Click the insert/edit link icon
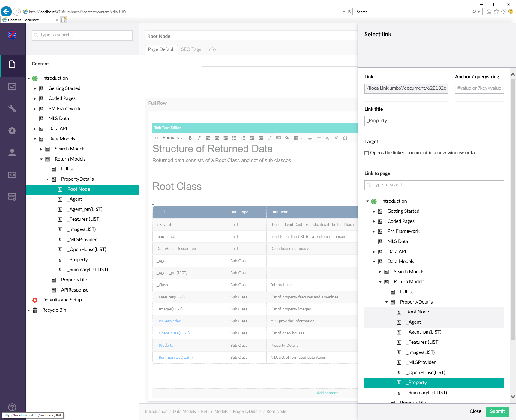516x420 pixels. coord(270,138)
